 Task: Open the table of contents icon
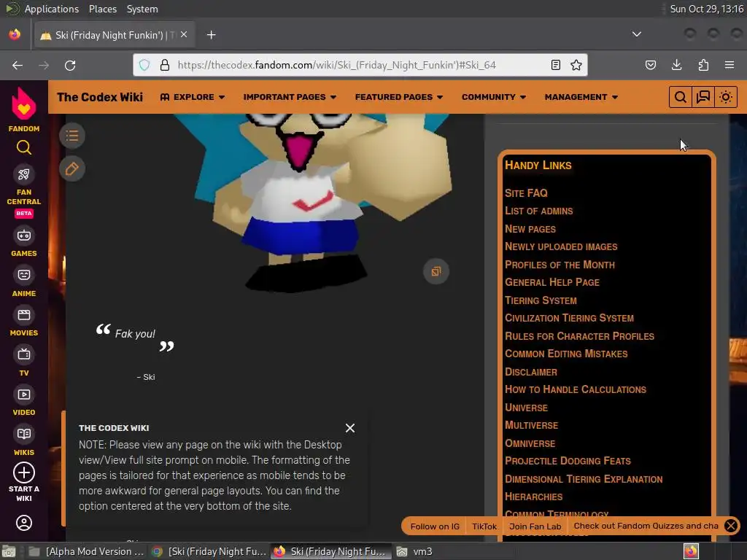(72, 136)
